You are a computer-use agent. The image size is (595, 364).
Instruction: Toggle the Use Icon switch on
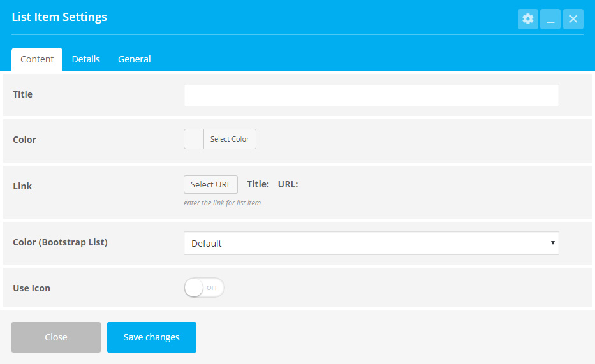tap(204, 288)
